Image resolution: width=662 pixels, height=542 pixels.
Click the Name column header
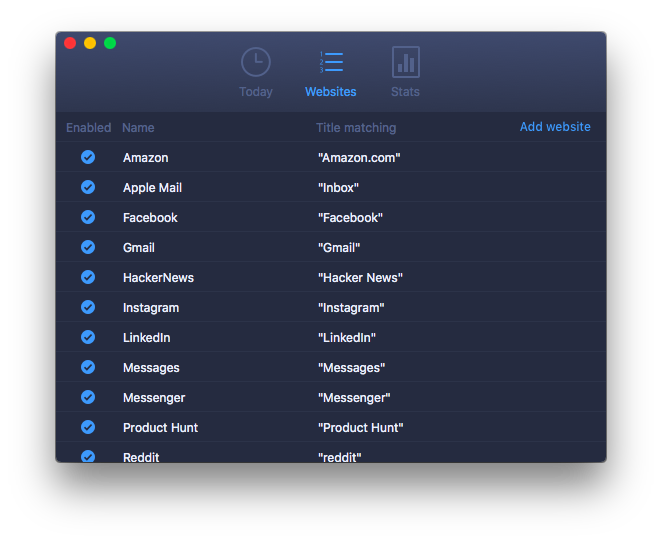point(138,128)
